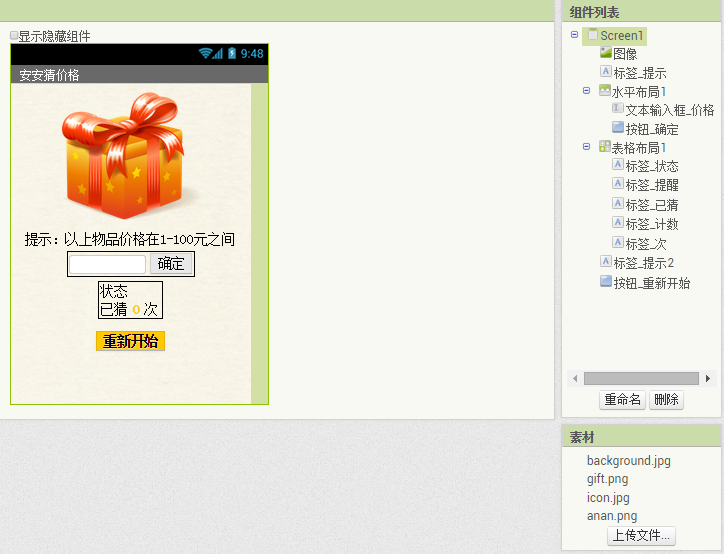724x554 pixels.
Task: Click the yellow 重新开始 button in preview
Action: point(130,341)
